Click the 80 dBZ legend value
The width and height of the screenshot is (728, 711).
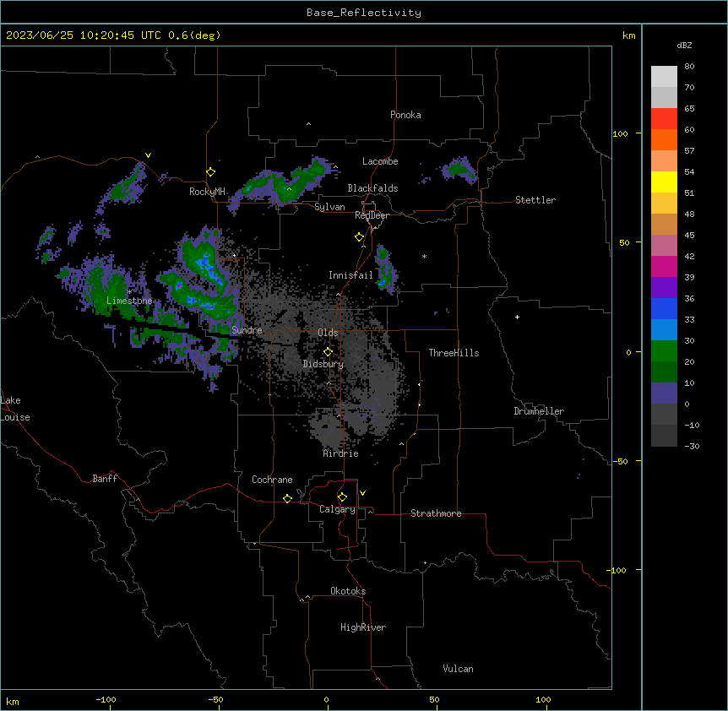click(x=689, y=67)
